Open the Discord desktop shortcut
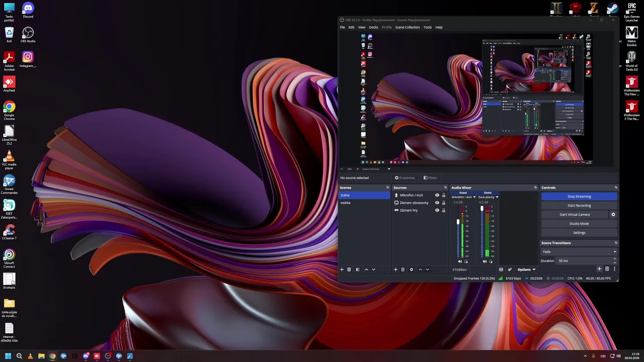Screen dimensions: 644x362 (x=28, y=11)
